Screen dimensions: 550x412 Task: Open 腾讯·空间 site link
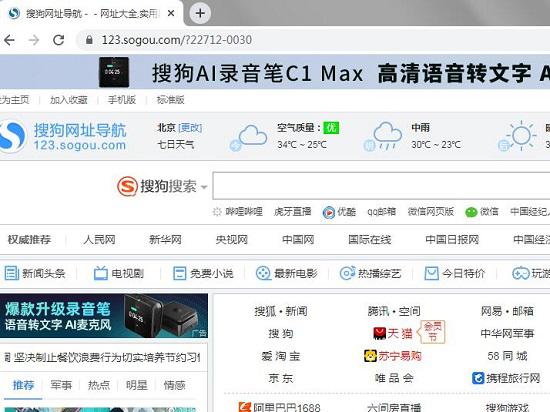pyautogui.click(x=394, y=311)
